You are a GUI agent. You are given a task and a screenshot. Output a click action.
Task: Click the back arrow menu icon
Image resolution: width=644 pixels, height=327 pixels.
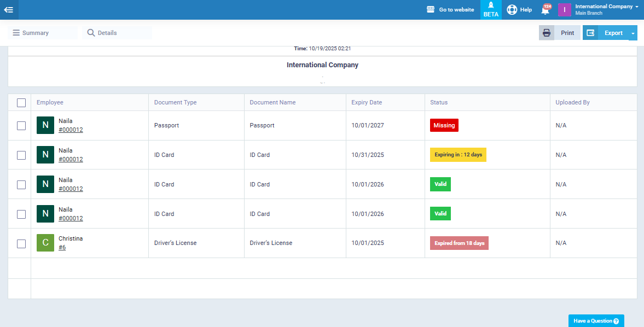(x=9, y=10)
